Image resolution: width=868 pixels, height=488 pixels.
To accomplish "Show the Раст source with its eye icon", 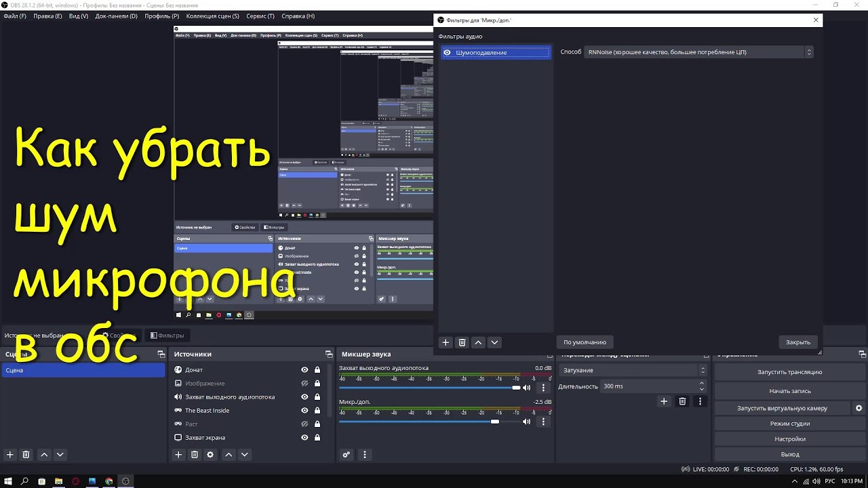I will [304, 424].
